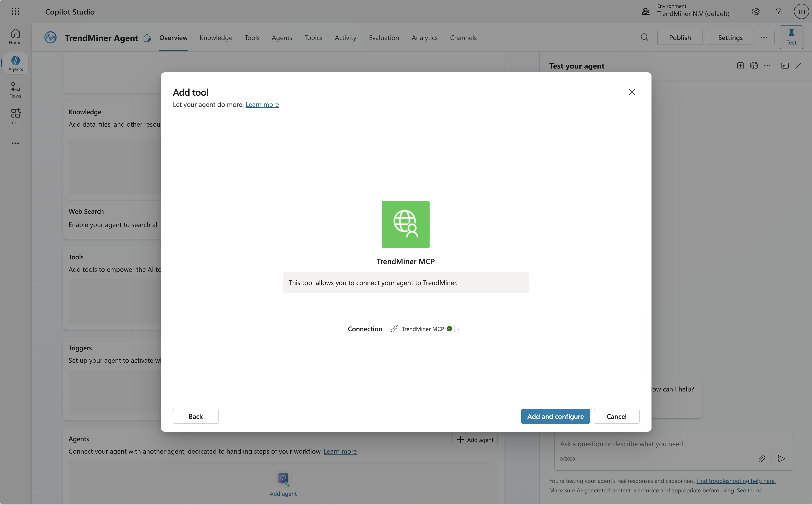Open test panel more options ellipsis
The height and width of the screenshot is (505, 812).
pos(767,66)
